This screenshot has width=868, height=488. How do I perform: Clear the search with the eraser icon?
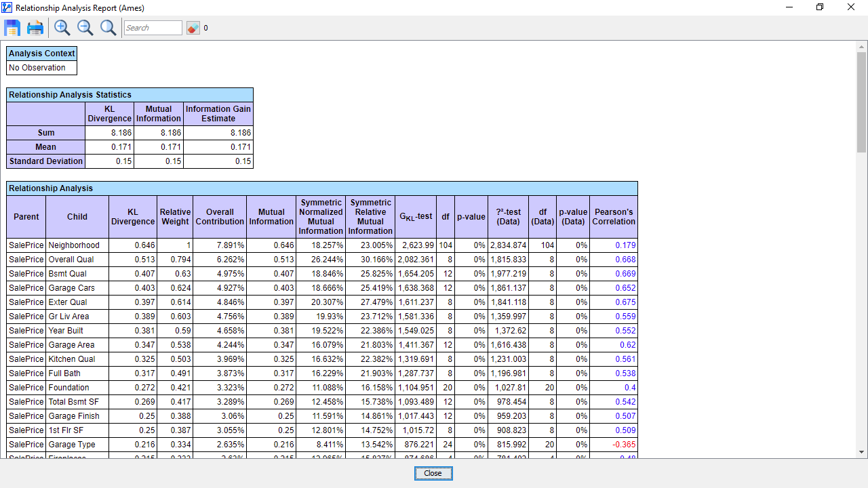coord(193,28)
